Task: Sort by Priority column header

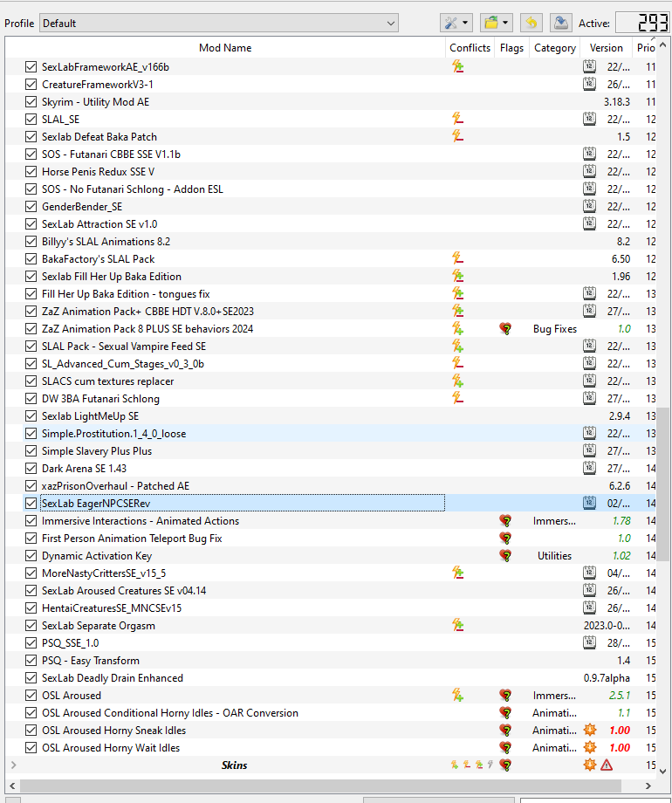Action: pos(645,48)
